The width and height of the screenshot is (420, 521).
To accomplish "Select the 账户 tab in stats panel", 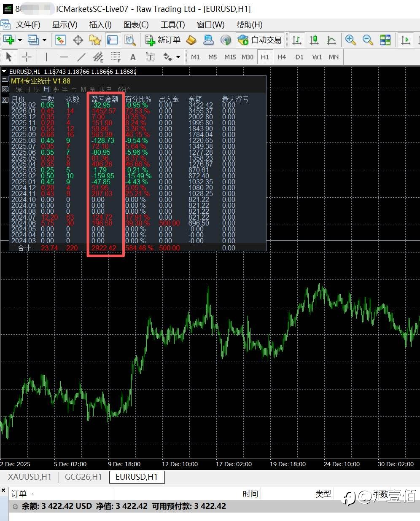I will pos(105,89).
